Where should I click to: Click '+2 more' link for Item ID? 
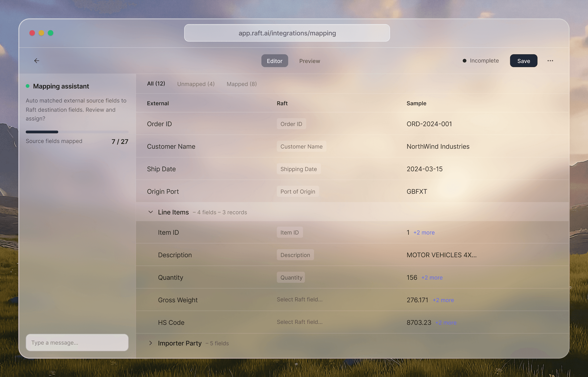pyautogui.click(x=424, y=233)
